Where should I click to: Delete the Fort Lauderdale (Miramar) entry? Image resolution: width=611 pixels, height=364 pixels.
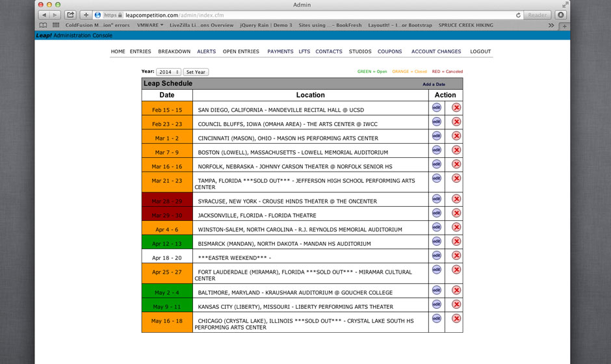coord(456,269)
